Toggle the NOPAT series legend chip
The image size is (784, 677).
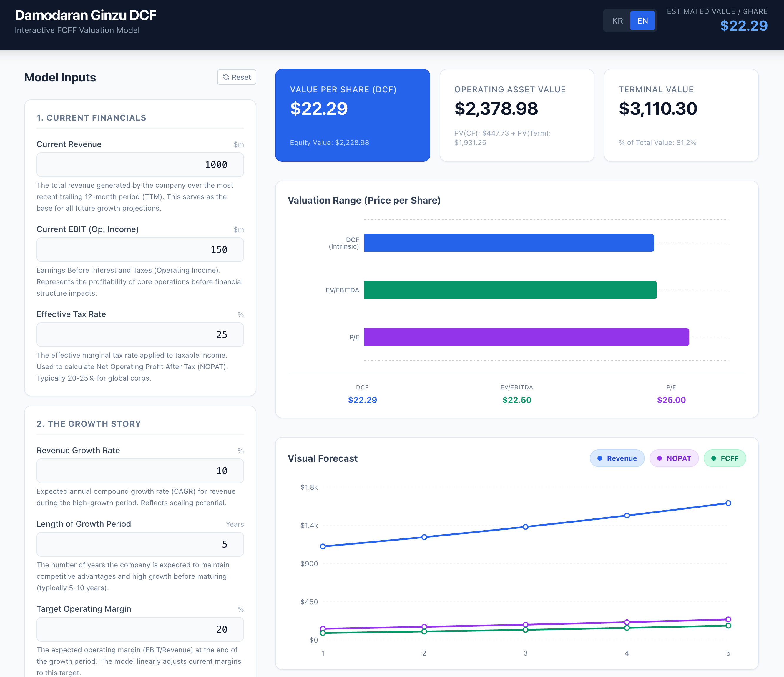pyautogui.click(x=674, y=458)
